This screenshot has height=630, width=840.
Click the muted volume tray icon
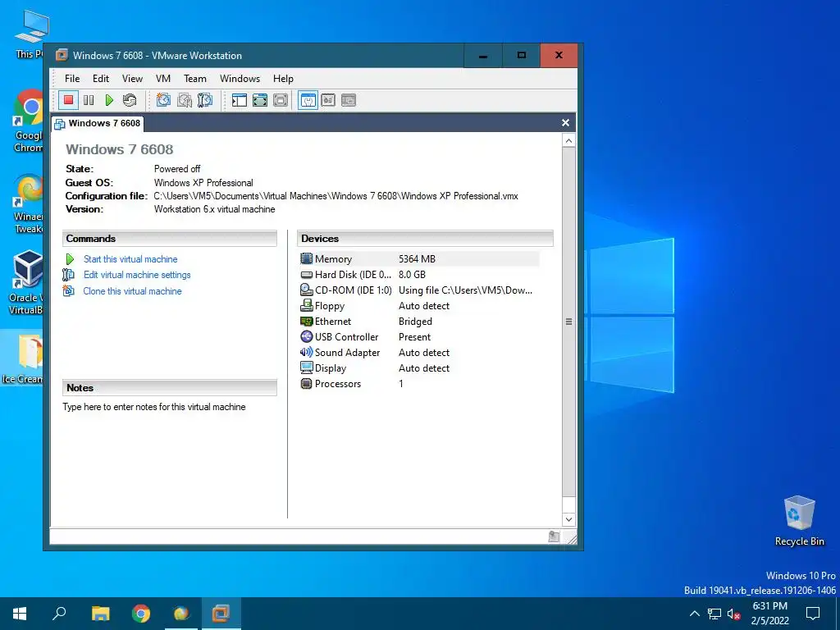click(x=733, y=614)
